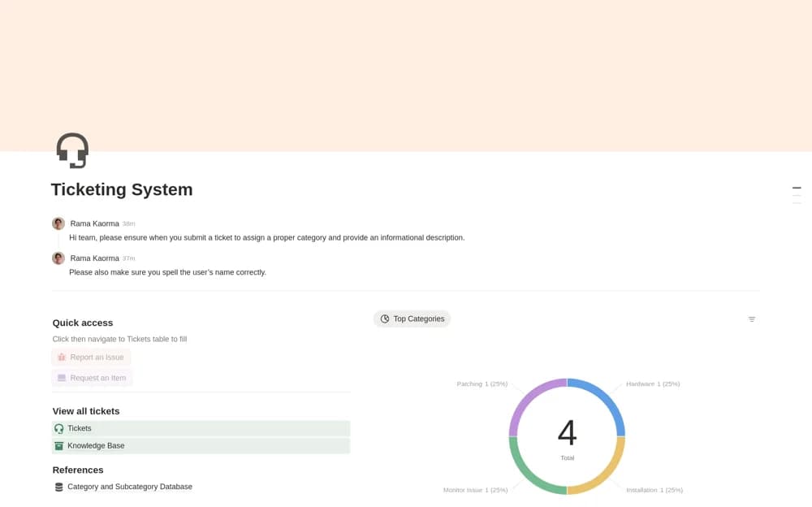
Task: Open the Tickets page link
Action: click(201, 428)
